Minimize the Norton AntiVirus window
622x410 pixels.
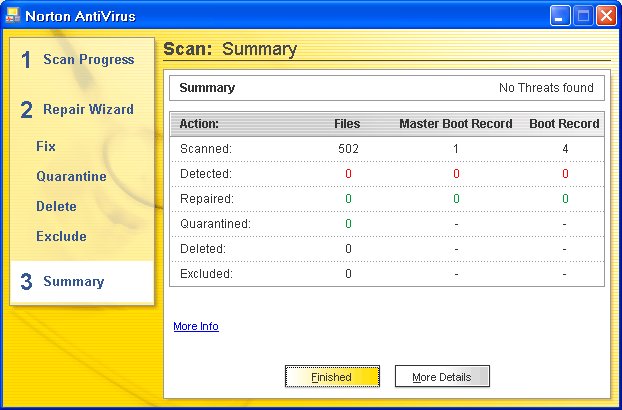pos(560,16)
